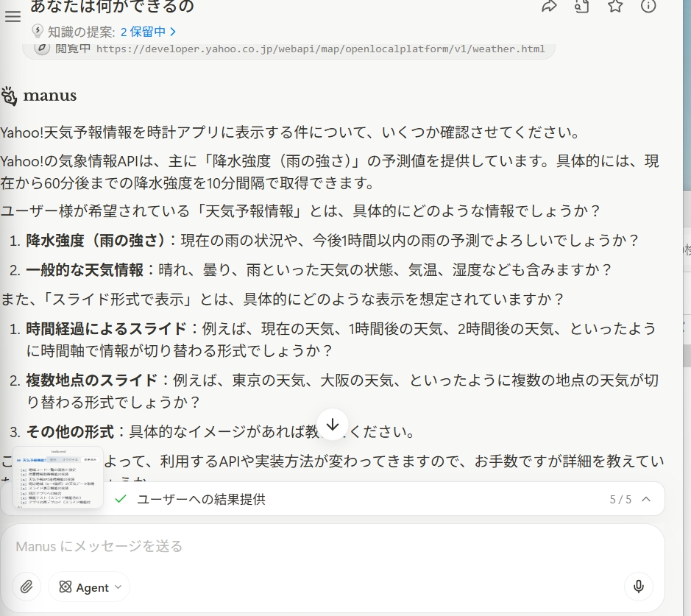691x616 pixels.
Task: Click the browsing compass icon
Action: pos(42,48)
